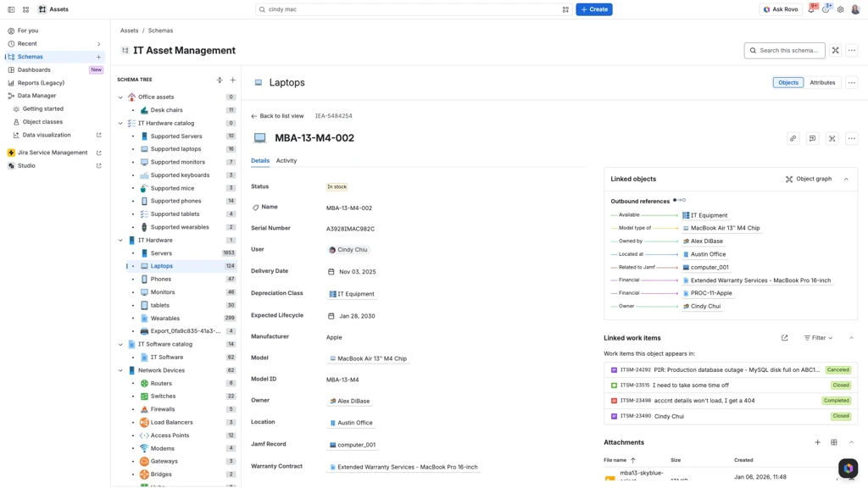Collapse the IT Software catalog node
The height and width of the screenshot is (488, 868).
120,345
